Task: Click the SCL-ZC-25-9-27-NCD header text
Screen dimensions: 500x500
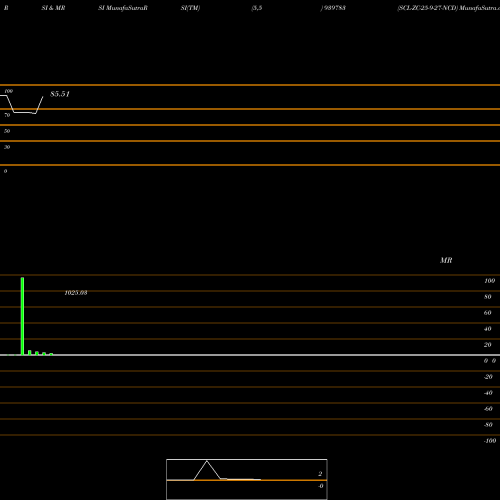Action: coord(427,8)
